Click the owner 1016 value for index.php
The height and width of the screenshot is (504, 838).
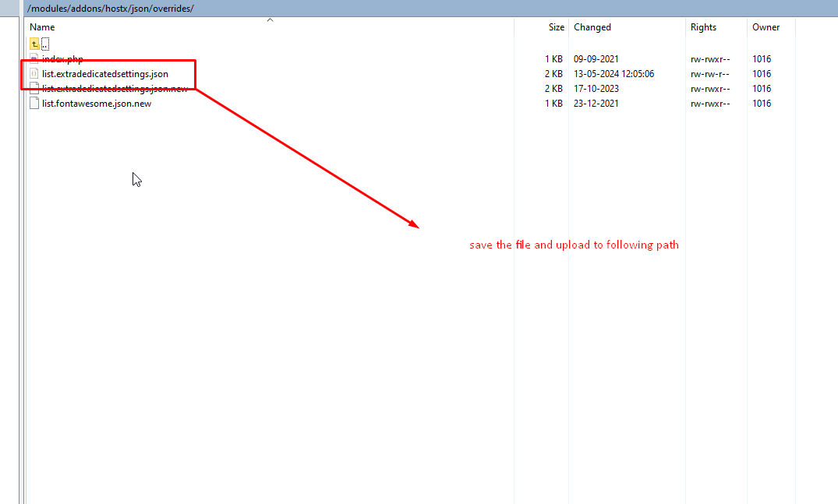pyautogui.click(x=762, y=59)
